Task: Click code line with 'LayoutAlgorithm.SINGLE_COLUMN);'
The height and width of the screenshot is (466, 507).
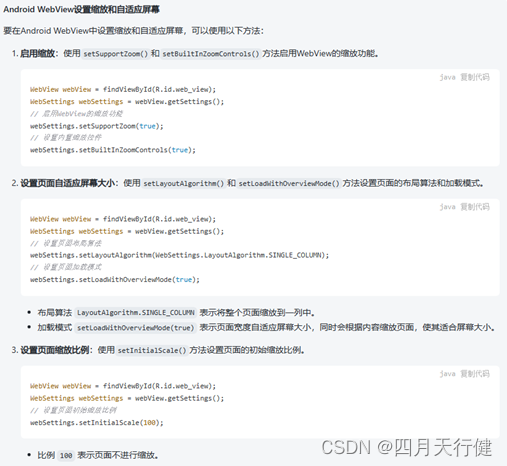Action: coord(179,255)
